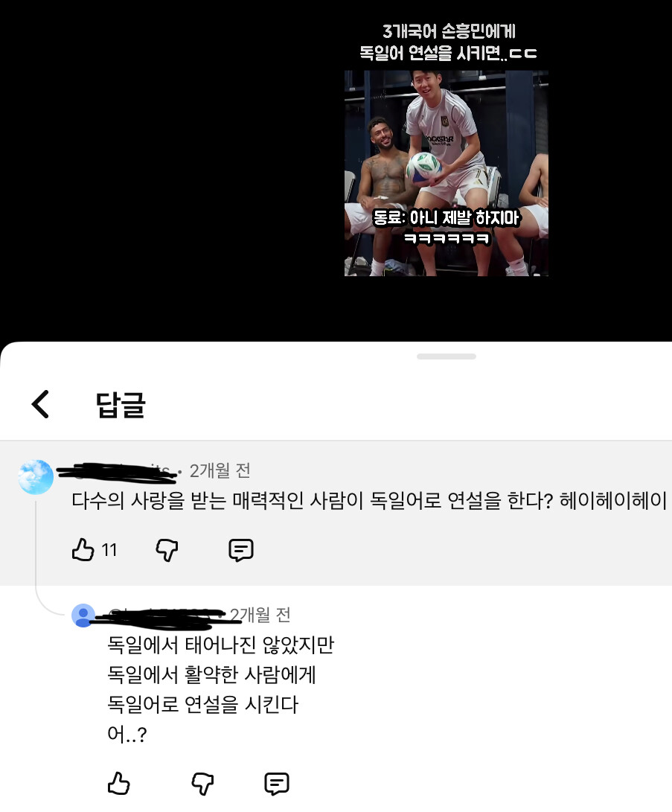Open replies icon on the top comment
This screenshot has height=812, width=672.
240,550
